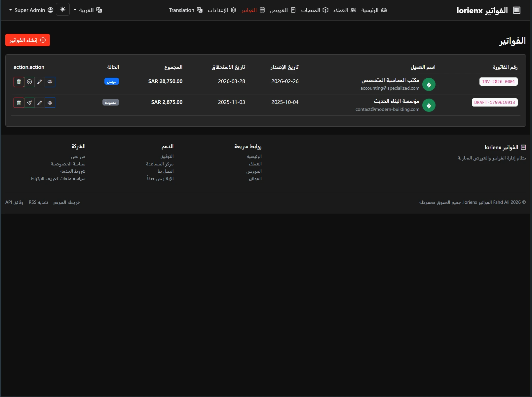Delete the DRAFT-1759619913 invoice
Image resolution: width=532 pixels, height=397 pixels.
coord(19,103)
